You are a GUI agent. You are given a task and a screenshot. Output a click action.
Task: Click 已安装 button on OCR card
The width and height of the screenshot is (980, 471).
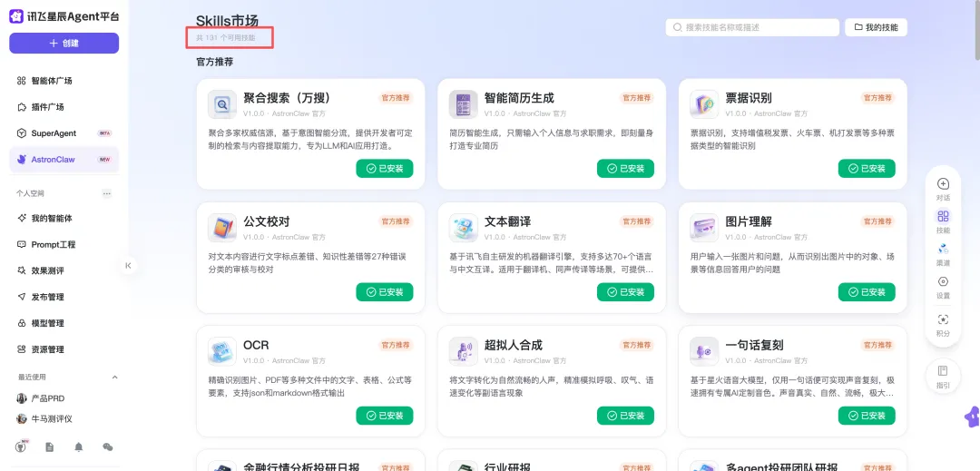(x=385, y=416)
